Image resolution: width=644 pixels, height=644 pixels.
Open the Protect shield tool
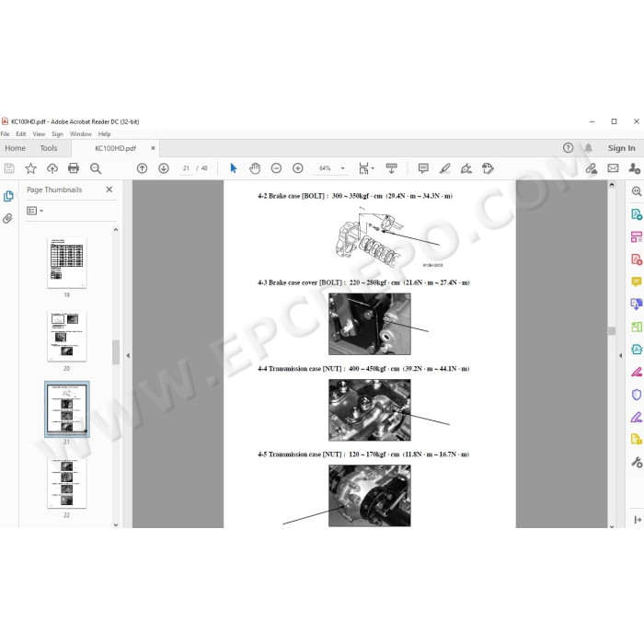pos(637,395)
